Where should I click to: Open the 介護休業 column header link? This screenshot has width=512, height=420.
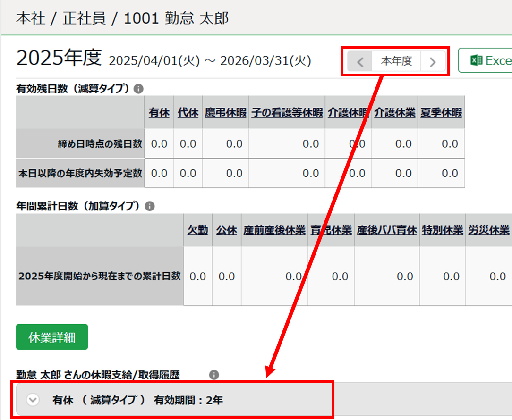tap(395, 113)
